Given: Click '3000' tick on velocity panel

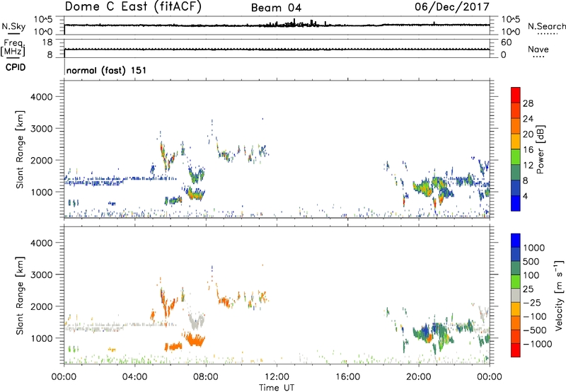Looking at the screenshot, I should 41,275.
